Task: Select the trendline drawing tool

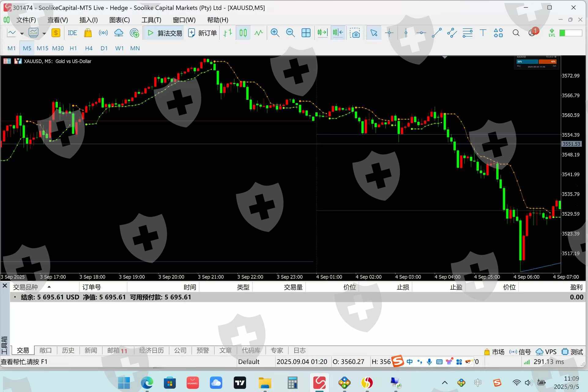Action: [x=437, y=33]
